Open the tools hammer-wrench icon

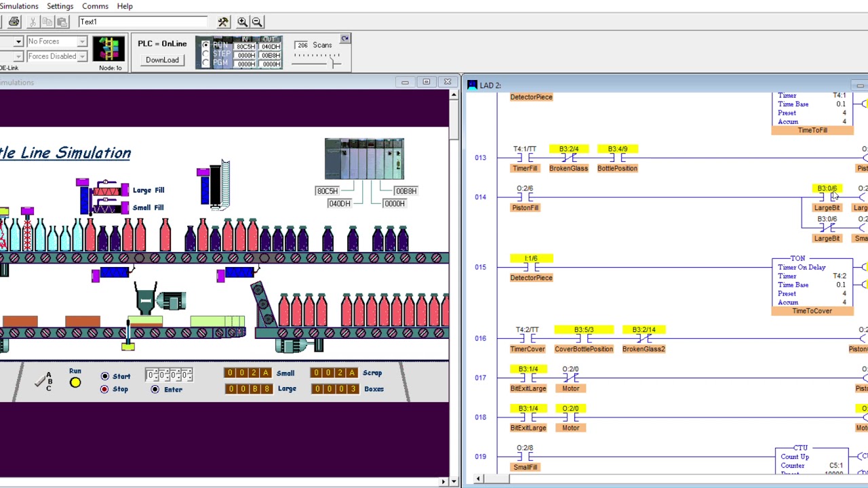tap(223, 22)
